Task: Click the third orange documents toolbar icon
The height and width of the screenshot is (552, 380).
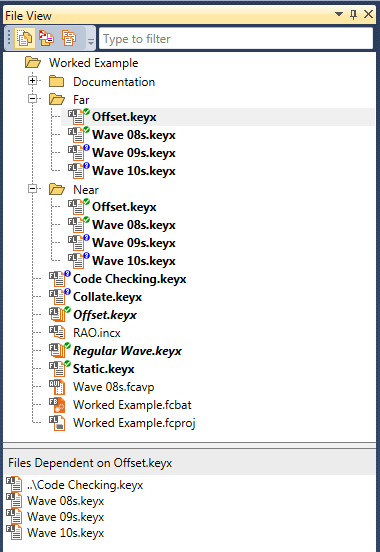Action: (x=69, y=38)
